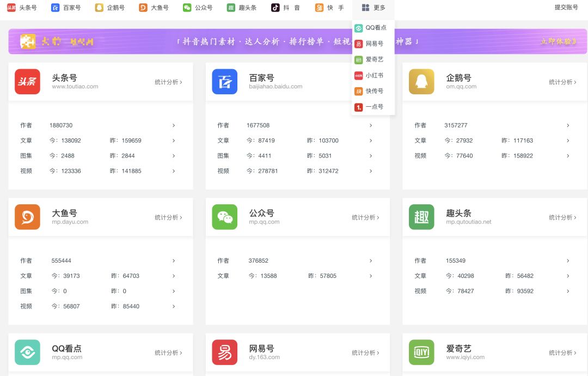
Task: Click 立即体验 on the purple banner
Action: click(x=559, y=41)
